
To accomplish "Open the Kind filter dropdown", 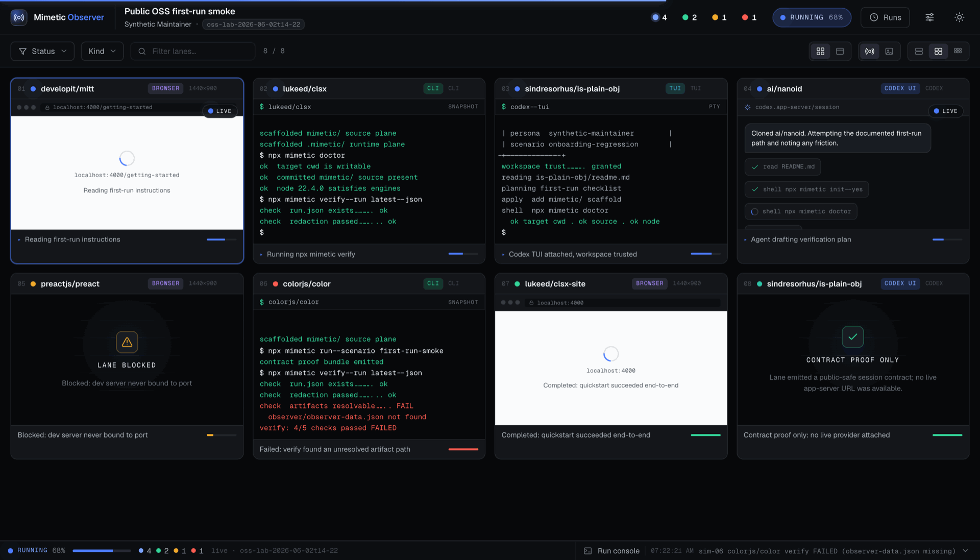I will [102, 51].
